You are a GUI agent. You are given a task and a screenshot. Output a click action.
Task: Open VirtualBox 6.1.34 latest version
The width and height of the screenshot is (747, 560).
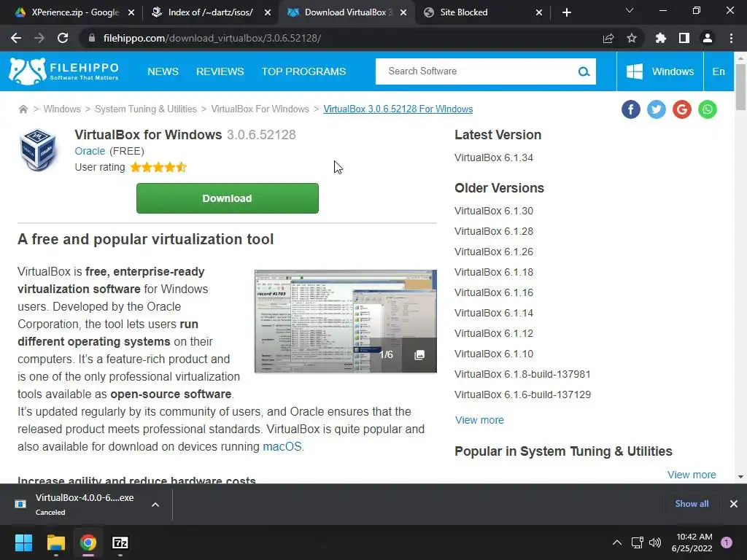point(494,157)
